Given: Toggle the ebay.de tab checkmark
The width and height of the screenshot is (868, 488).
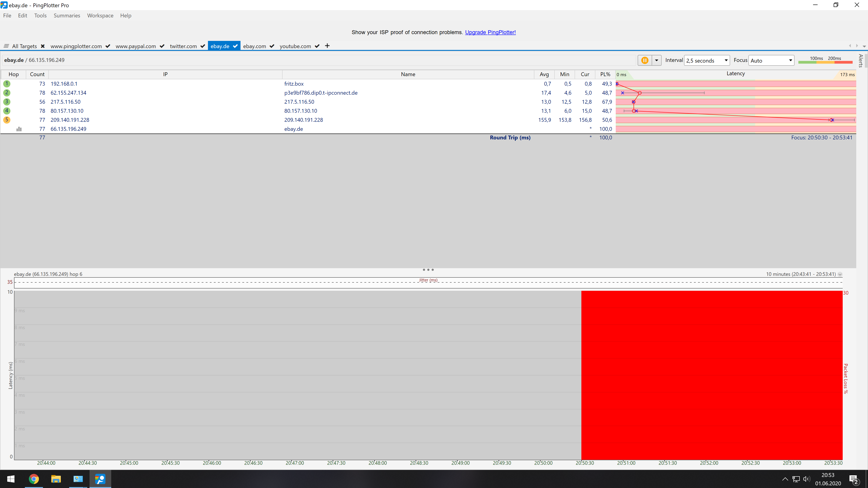Looking at the screenshot, I should pyautogui.click(x=235, y=46).
